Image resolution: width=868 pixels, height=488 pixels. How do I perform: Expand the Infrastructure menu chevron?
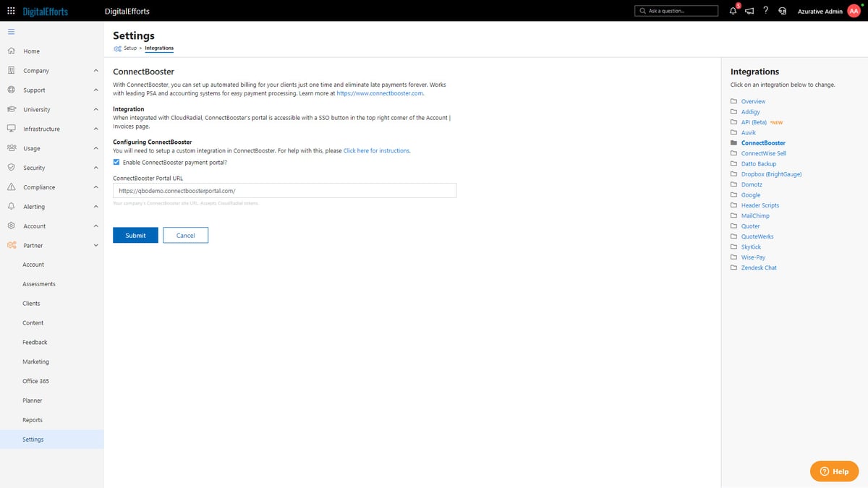point(96,129)
